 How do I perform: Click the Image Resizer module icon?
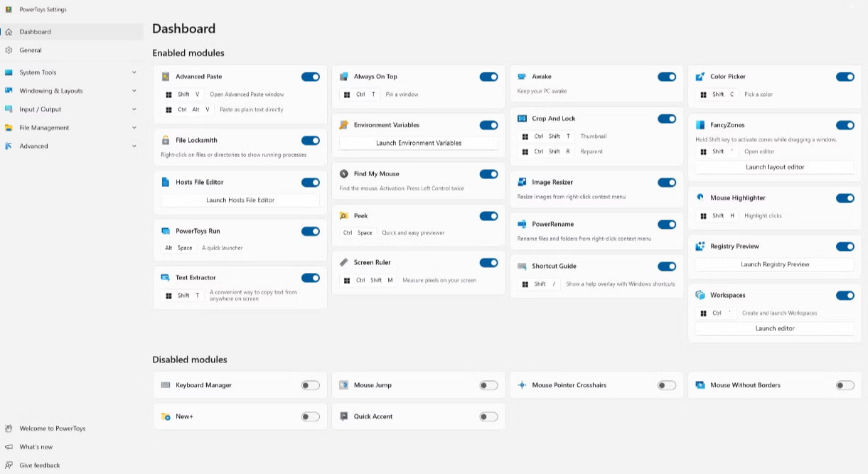(523, 183)
